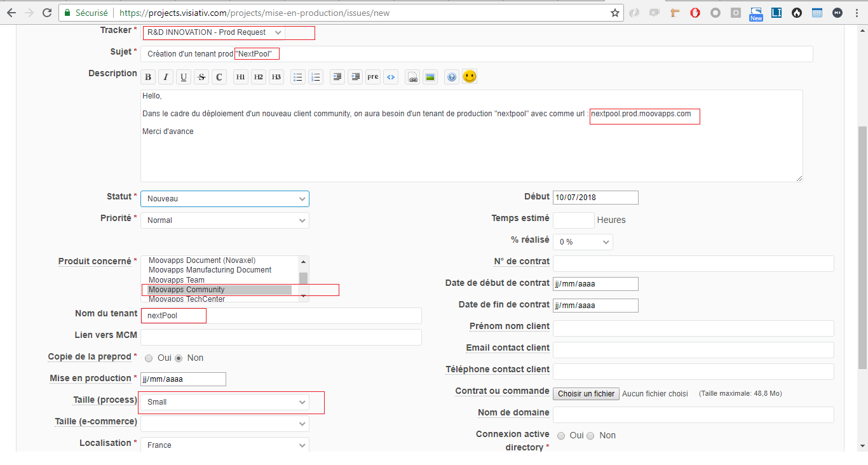Insert preformatted text (pre)
Screen dimensions: 868x465
point(373,77)
